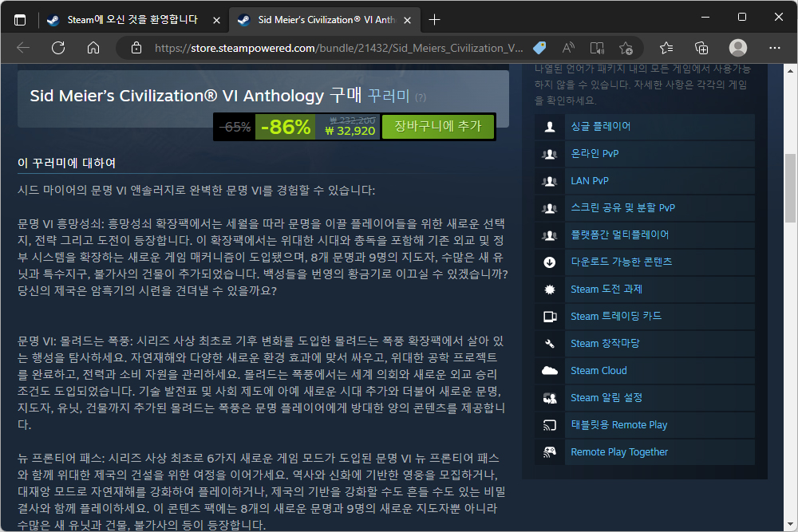
Task: Add bundle to cart 장바구니에 추가
Action: tap(437, 126)
